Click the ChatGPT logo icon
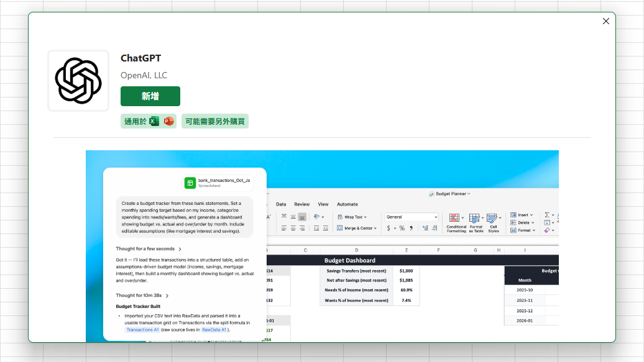Screen dimensions: 644x362 click(78, 81)
